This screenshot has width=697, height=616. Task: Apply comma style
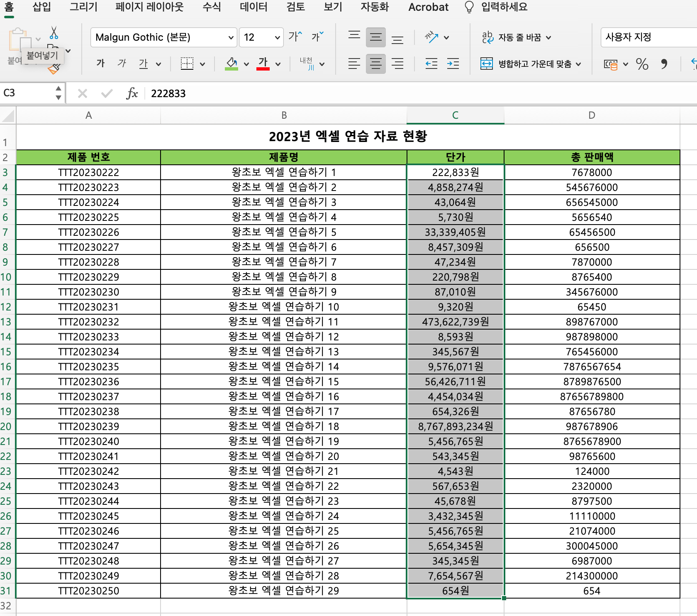pos(664,64)
